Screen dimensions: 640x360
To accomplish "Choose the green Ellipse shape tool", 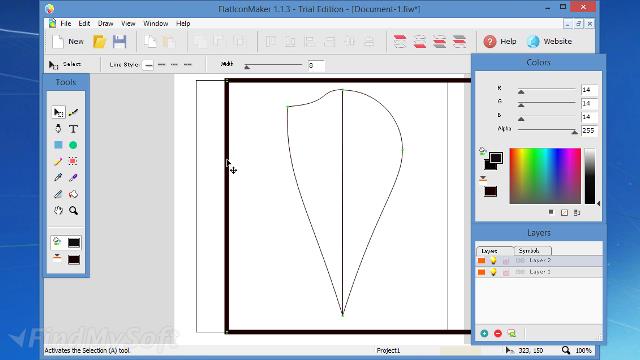I will coord(73,145).
